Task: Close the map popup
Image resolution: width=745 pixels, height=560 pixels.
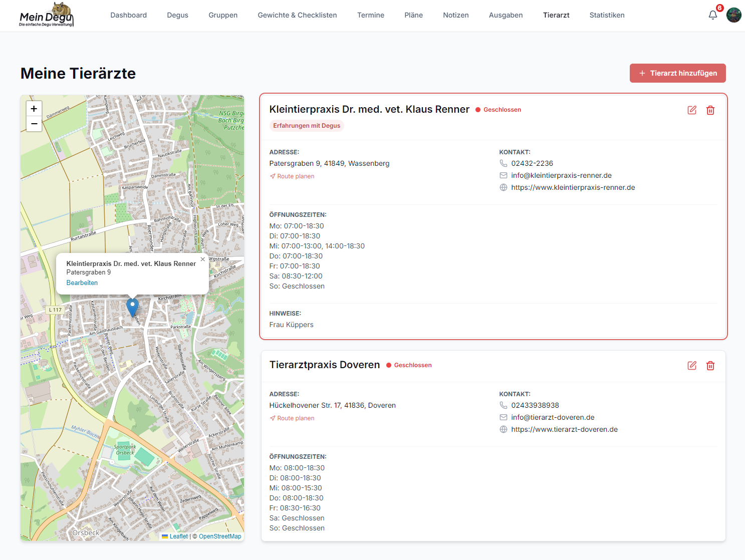Action: tap(202, 259)
